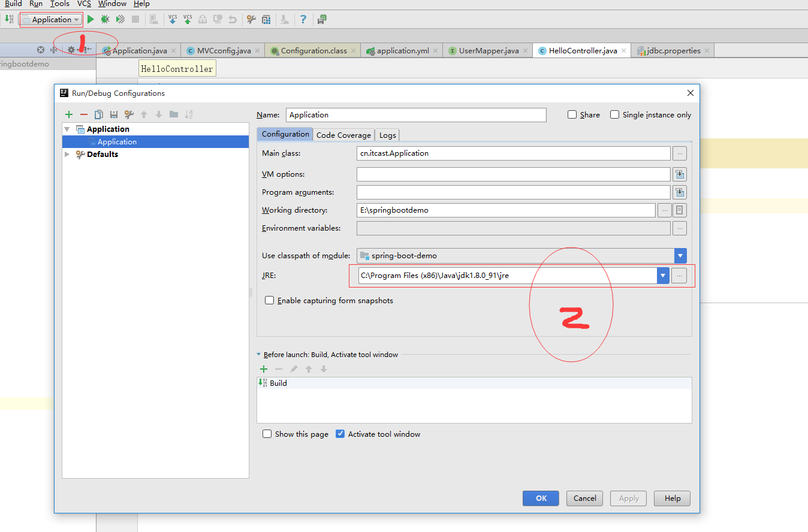Viewport: 808px width, 532px height.
Task: Open the Application run configuration dropdown
Action: (52, 19)
